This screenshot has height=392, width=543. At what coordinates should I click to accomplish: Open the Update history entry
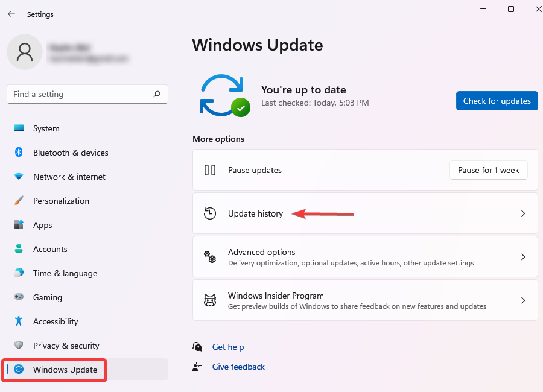(365, 213)
